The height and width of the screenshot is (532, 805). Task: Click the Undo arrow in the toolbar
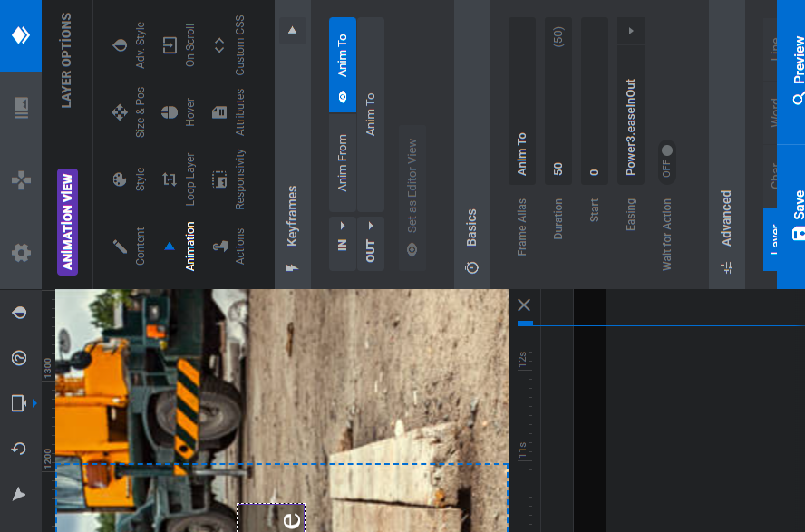click(18, 449)
